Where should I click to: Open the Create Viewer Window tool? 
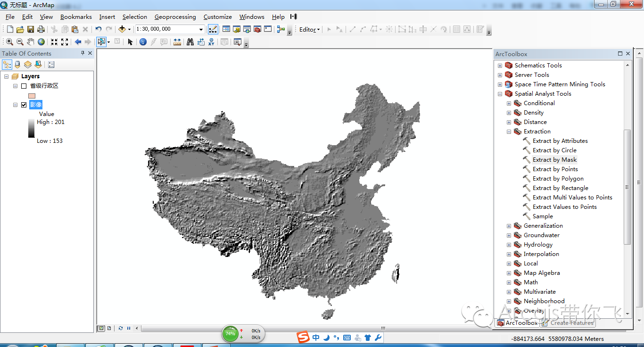coord(237,42)
